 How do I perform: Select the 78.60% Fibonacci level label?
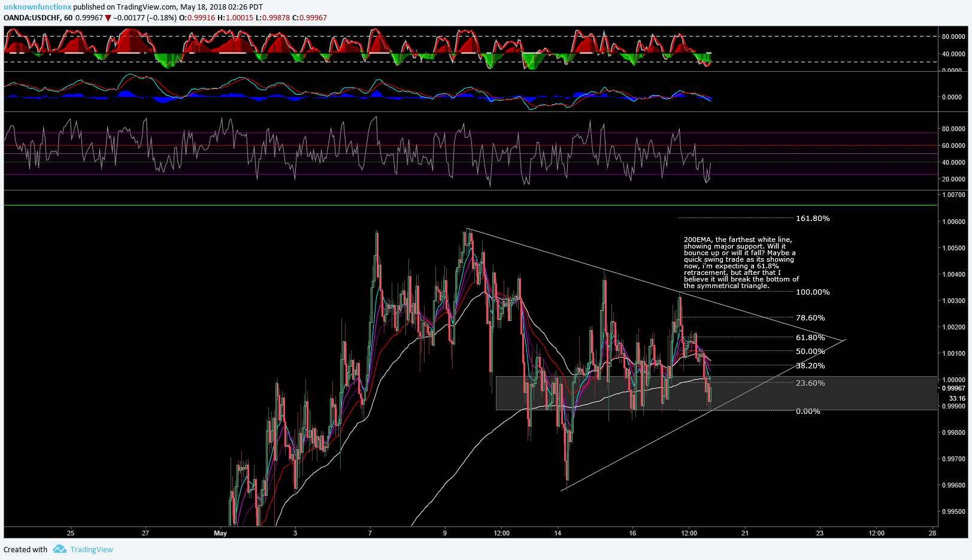(x=810, y=318)
